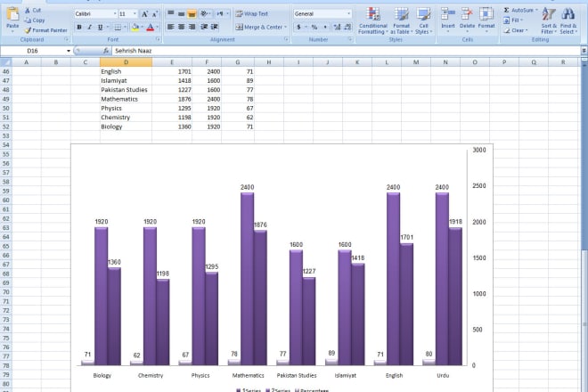Toggle Italic formatting
The image size is (588, 392).
point(89,28)
